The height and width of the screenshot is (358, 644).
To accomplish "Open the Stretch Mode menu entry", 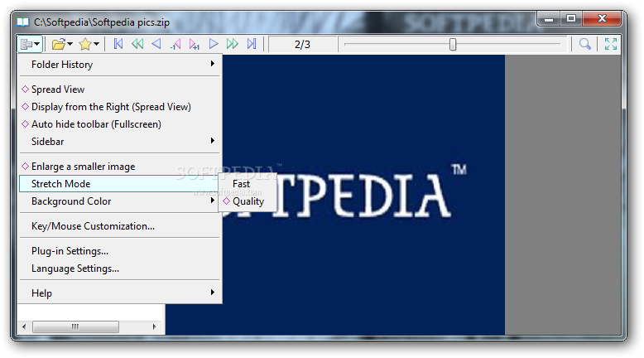I will point(120,184).
